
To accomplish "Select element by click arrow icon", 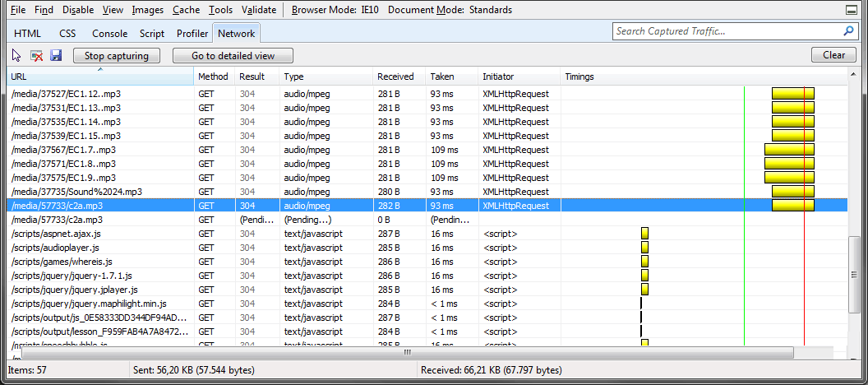I will (x=16, y=55).
